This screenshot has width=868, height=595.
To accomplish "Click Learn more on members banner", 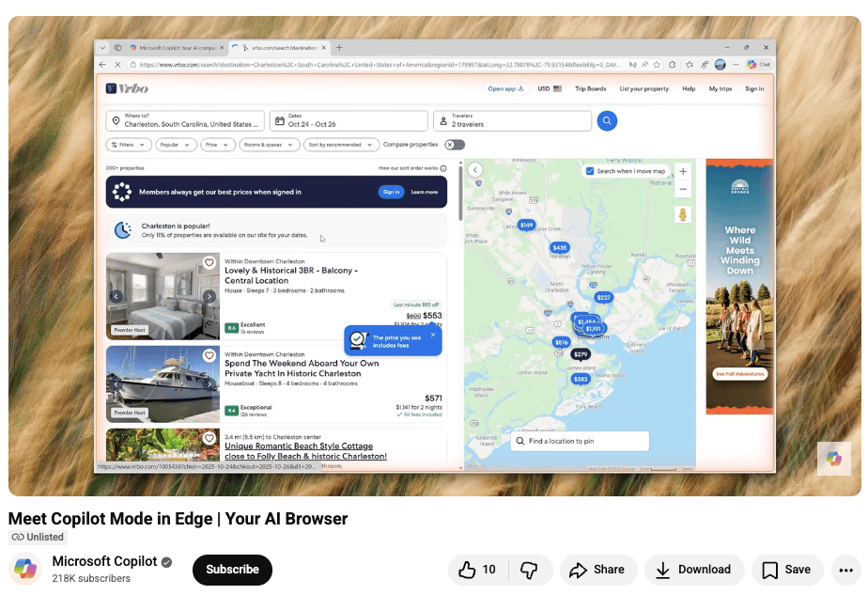I will 424,193.
